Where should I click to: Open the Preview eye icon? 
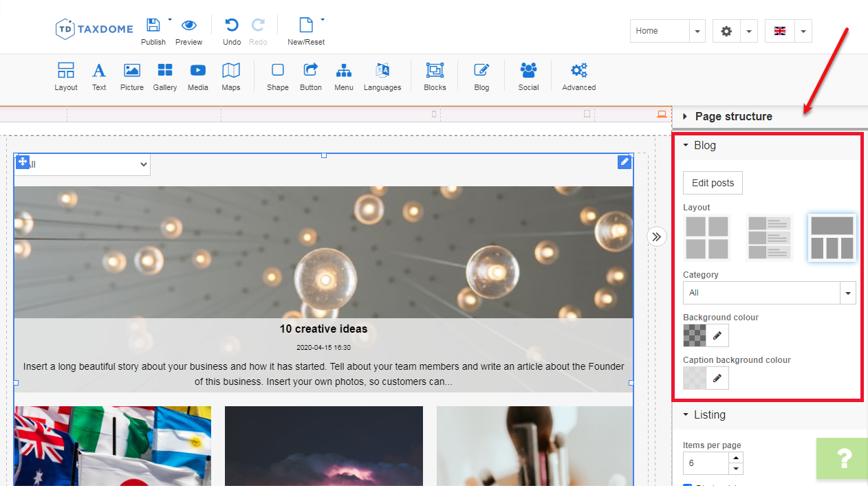(x=188, y=25)
